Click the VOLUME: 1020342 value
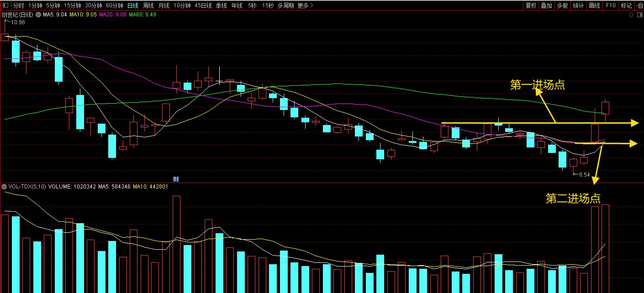644x293 pixels. tap(72, 187)
